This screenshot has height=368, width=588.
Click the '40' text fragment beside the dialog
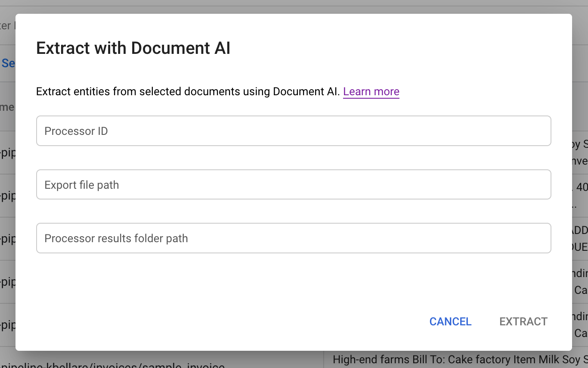tap(582, 187)
